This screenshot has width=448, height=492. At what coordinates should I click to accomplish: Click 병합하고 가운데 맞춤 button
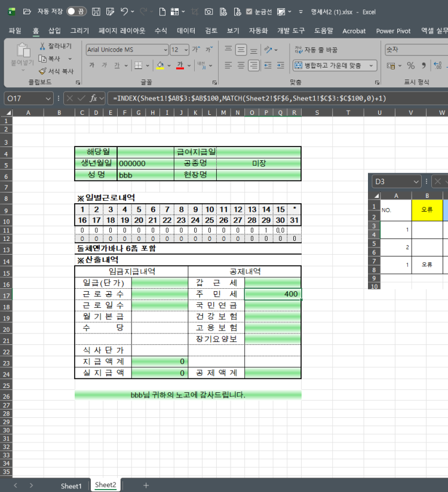coord(334,65)
